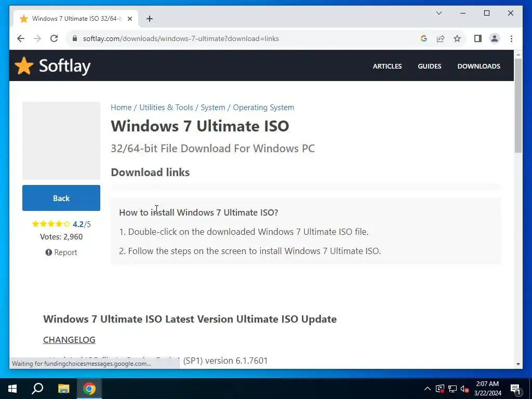Open the network tray icon
The width and height of the screenshot is (532, 399).
(453, 389)
